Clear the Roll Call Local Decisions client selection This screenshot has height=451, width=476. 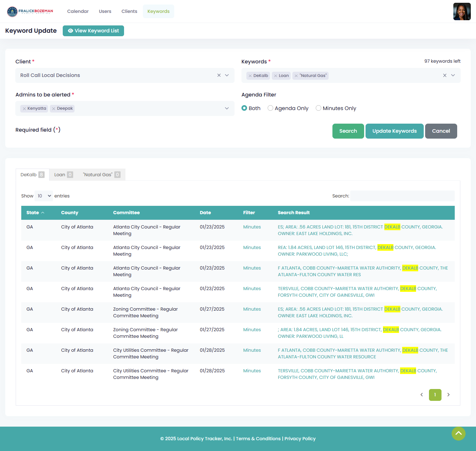[219, 75]
